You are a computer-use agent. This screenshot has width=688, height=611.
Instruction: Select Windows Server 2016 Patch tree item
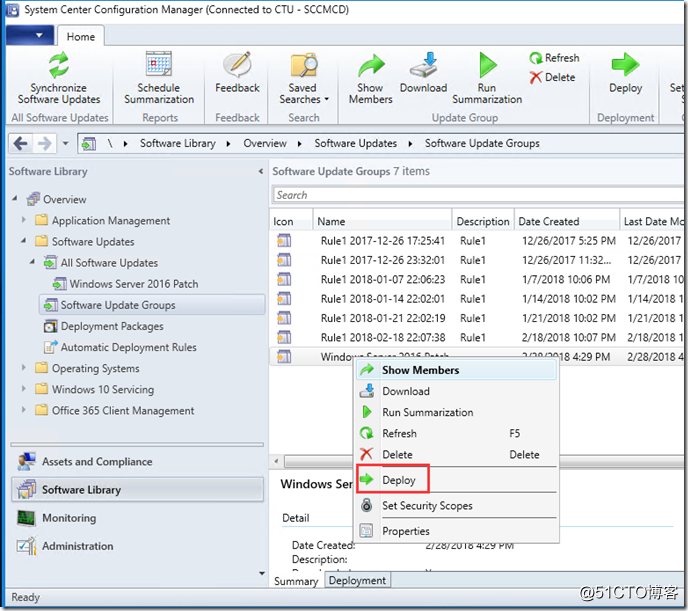(125, 284)
